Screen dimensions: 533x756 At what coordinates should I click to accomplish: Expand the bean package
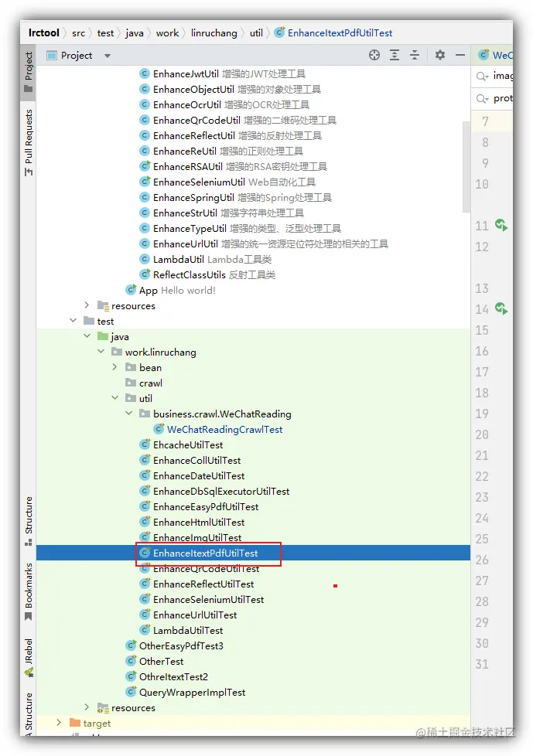click(114, 367)
